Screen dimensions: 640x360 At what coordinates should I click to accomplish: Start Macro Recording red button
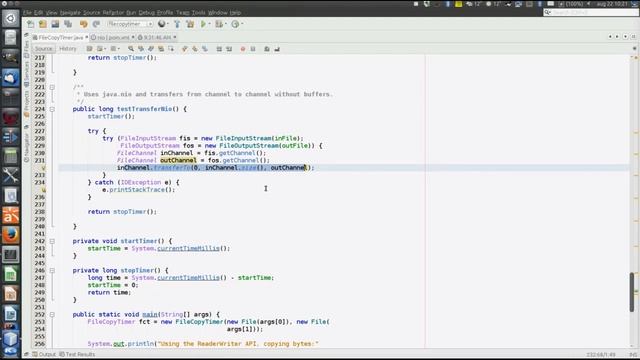click(x=243, y=49)
